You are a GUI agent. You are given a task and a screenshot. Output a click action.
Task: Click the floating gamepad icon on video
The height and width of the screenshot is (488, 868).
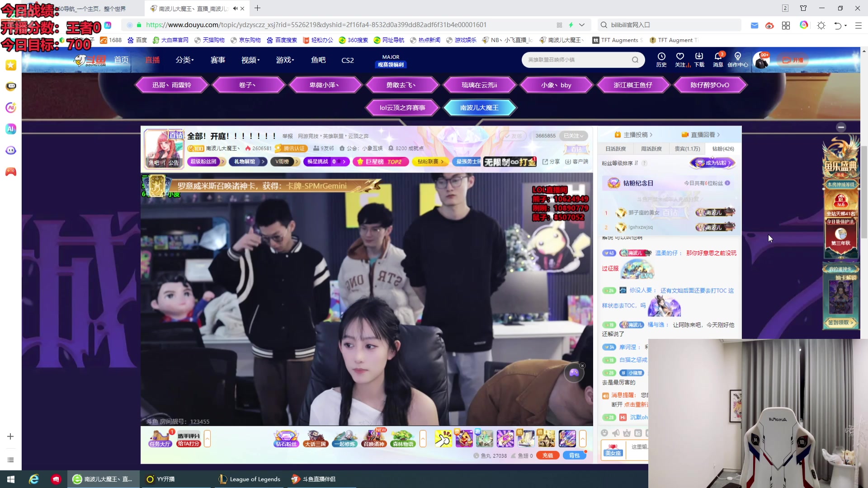pyautogui.click(x=574, y=373)
